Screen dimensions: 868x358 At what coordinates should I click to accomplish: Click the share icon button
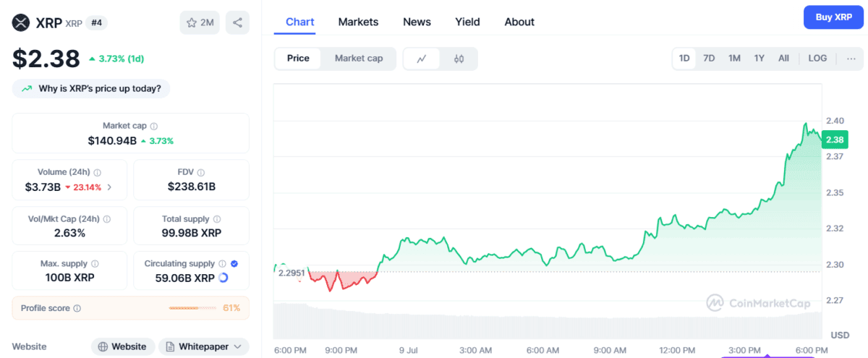click(x=237, y=22)
